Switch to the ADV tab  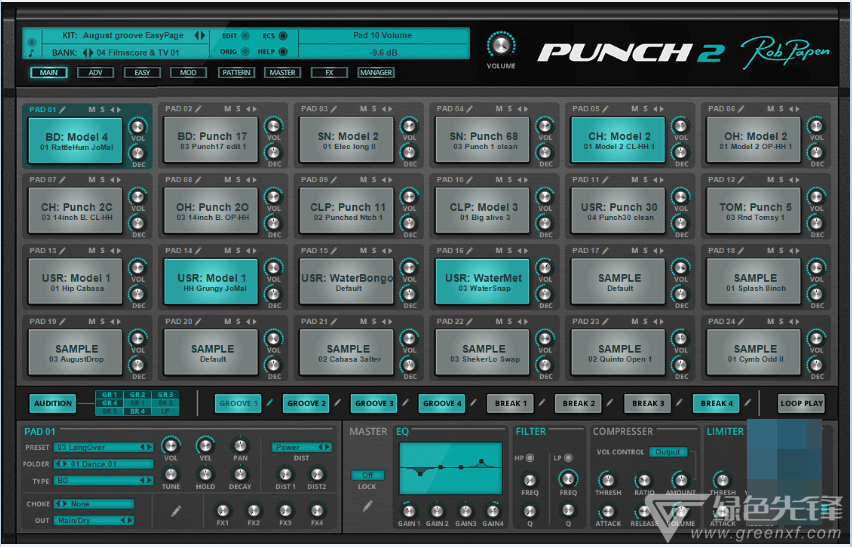tap(95, 72)
